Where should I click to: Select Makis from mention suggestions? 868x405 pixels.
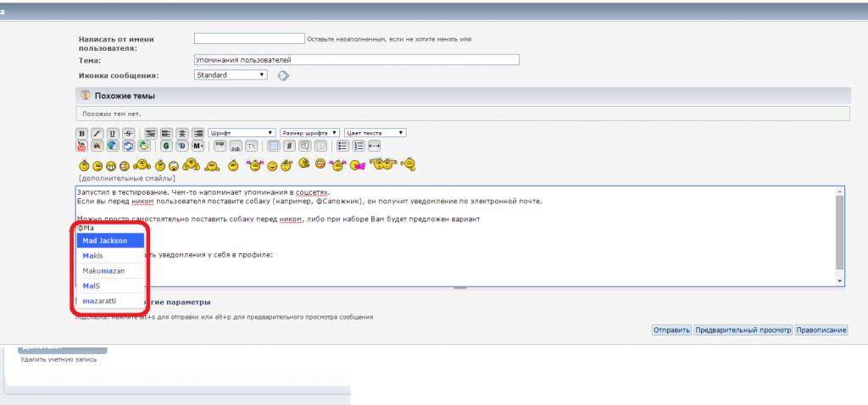[x=110, y=256]
